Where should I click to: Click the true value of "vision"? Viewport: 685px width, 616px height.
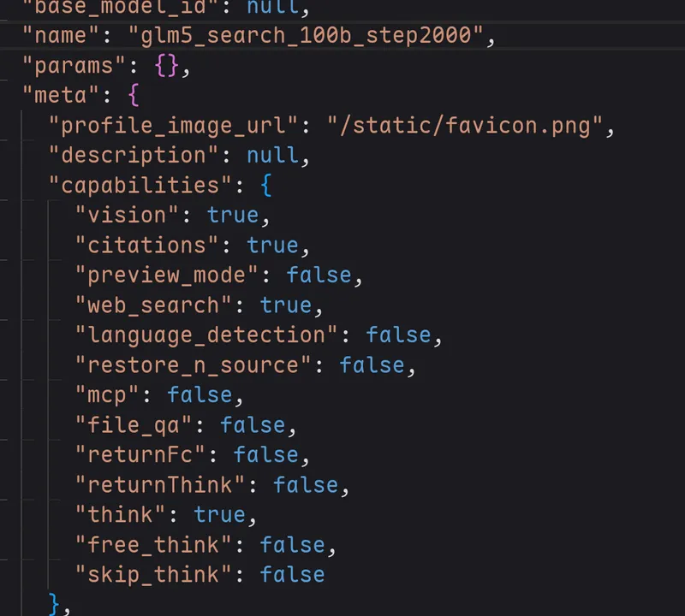point(233,216)
